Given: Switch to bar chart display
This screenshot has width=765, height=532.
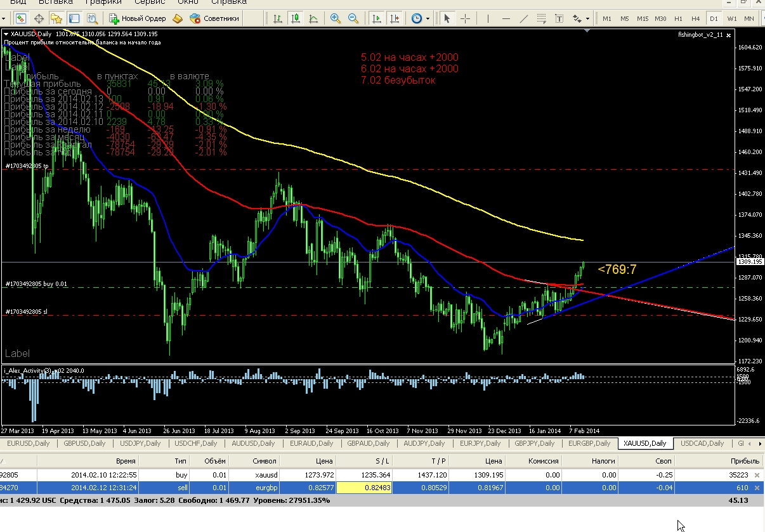Looking at the screenshot, I should tap(278, 18).
